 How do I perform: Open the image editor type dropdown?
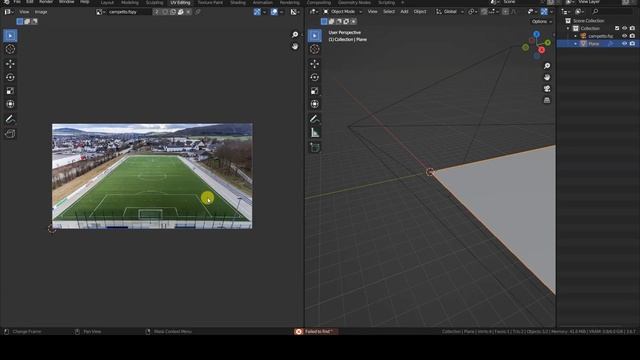tap(9, 12)
